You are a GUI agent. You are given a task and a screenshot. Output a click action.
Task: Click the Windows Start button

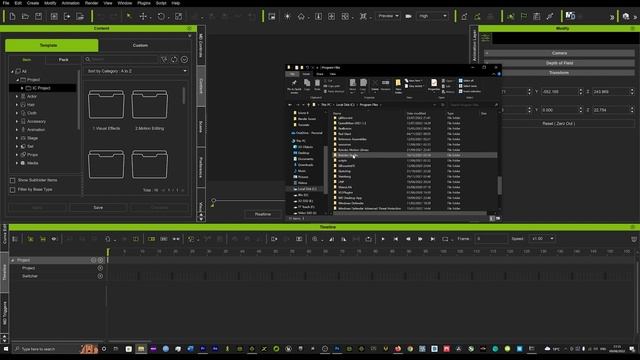(6, 349)
